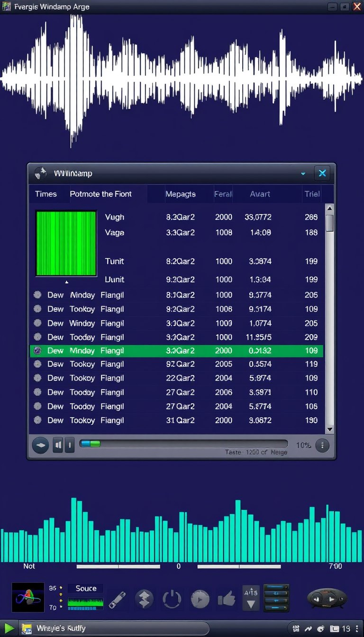Click the oval prev/next remote control icon

327,598
